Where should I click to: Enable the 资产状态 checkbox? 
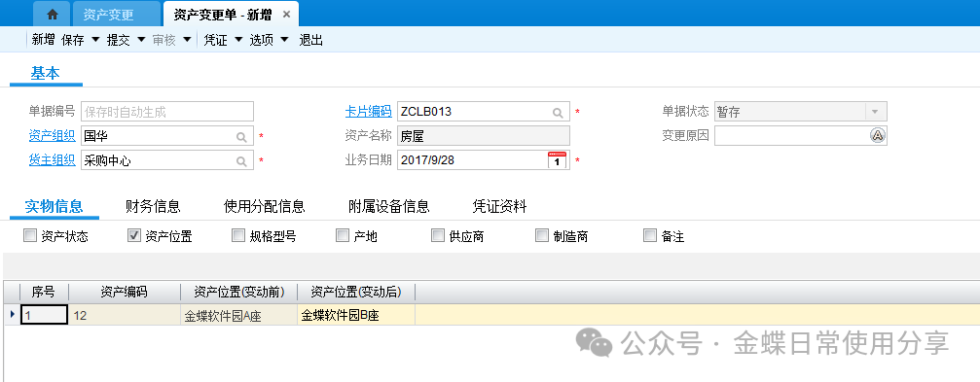pos(29,235)
